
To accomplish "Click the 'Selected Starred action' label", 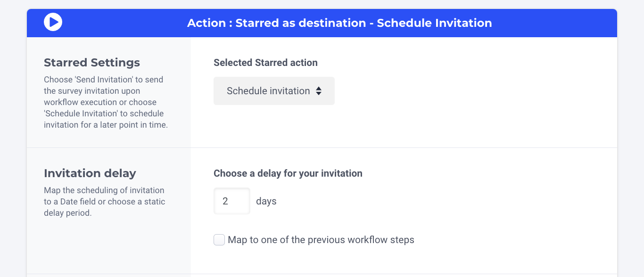I will (265, 63).
